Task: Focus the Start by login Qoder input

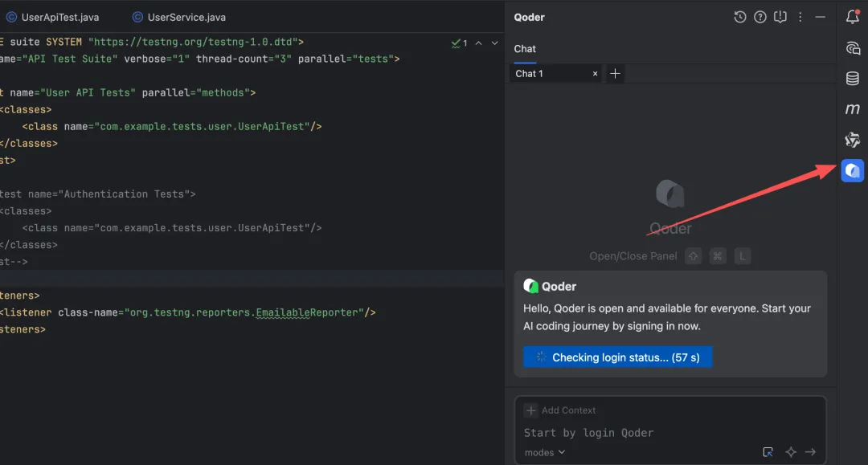Action: tap(669, 433)
